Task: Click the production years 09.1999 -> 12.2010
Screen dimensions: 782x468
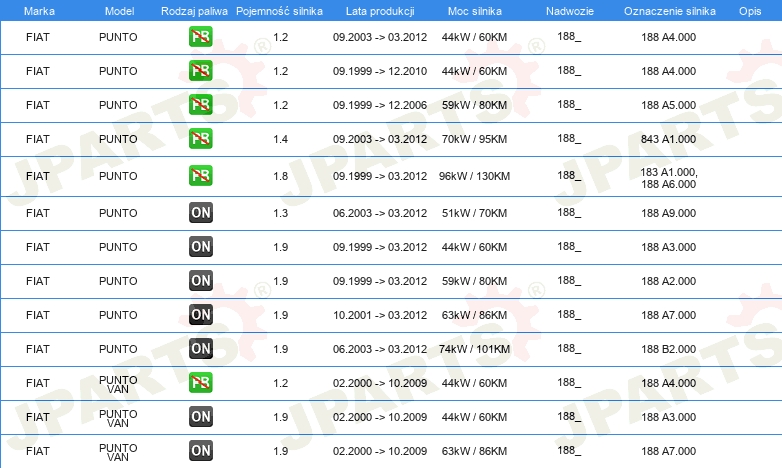Action: click(x=380, y=71)
